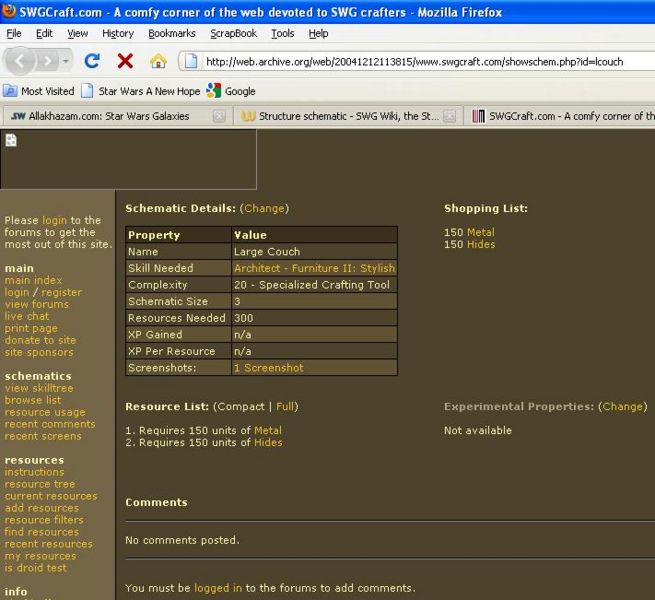This screenshot has width=655, height=600.
Task: Stop loading with the red X icon
Action: (x=125, y=61)
